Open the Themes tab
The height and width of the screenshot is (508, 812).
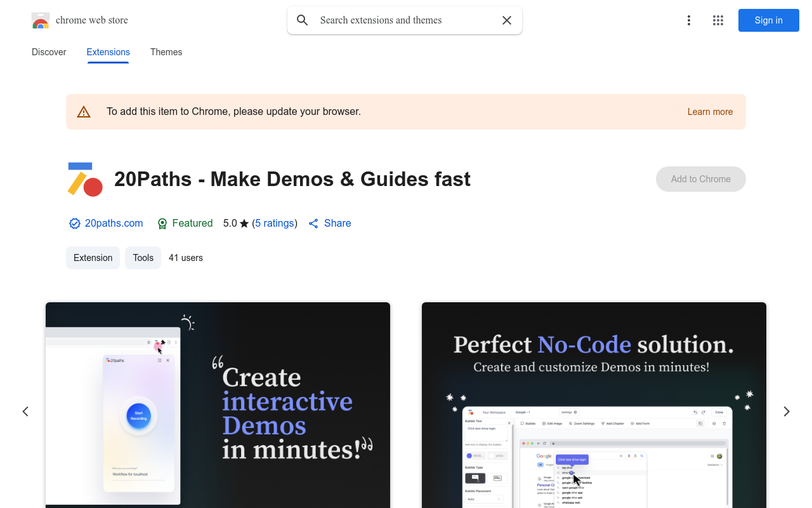(166, 52)
